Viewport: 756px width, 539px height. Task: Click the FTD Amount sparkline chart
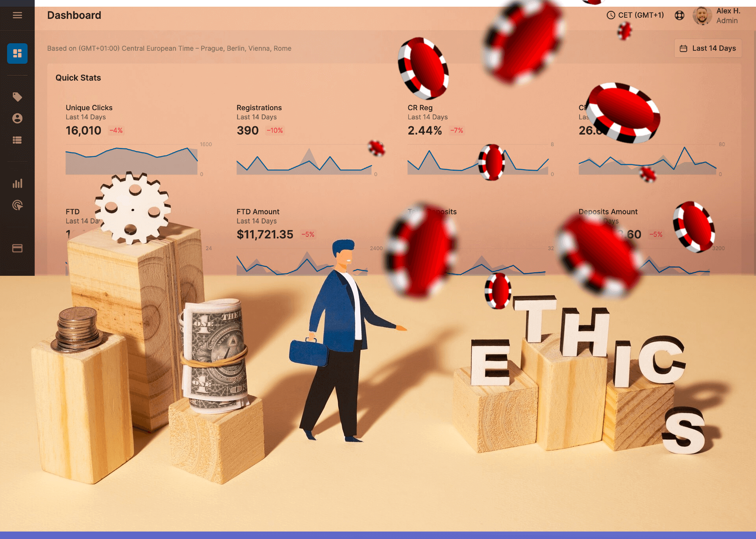302,262
